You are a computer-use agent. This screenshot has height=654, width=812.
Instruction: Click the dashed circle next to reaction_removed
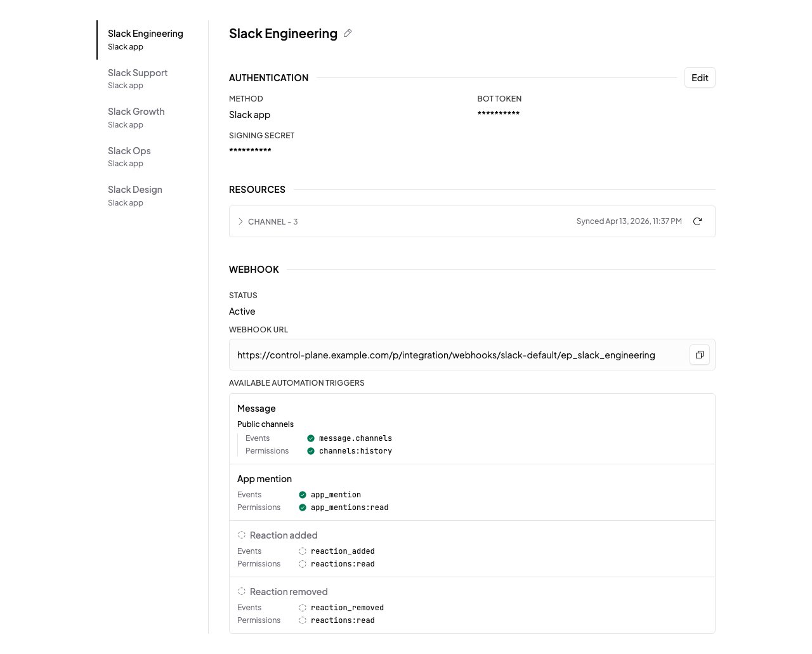click(303, 608)
